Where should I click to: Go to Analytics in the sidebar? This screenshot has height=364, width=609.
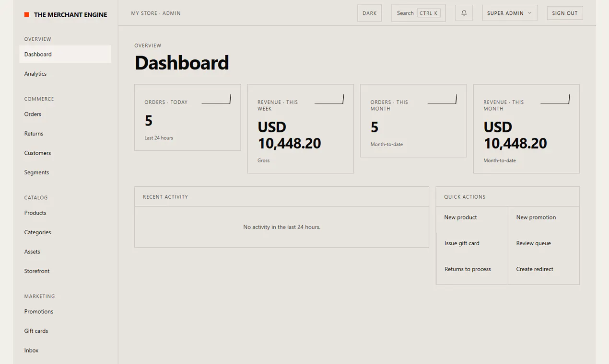[x=65, y=74]
